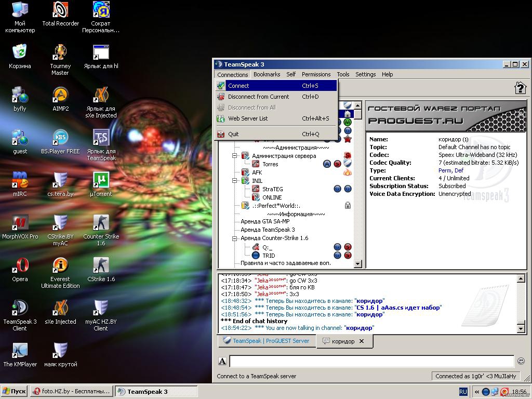Click the red star badge icon

(x=348, y=139)
